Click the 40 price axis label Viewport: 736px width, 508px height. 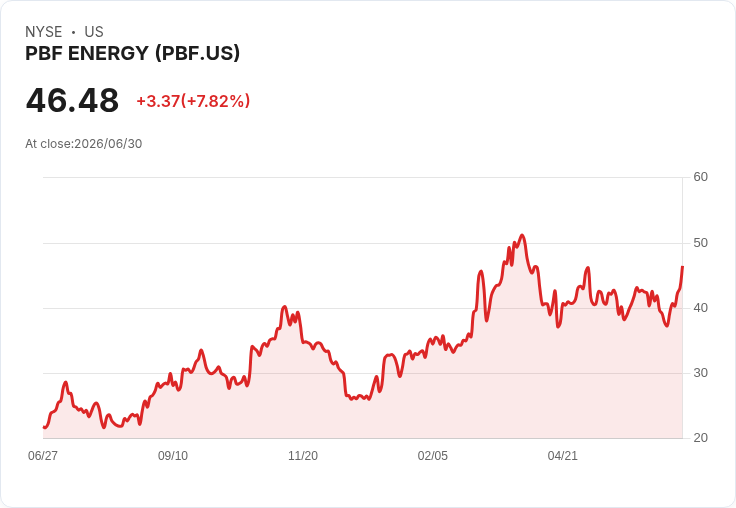(x=700, y=308)
